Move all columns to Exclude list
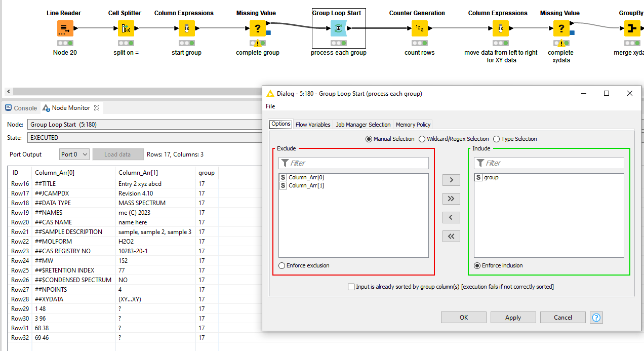Screen dimensions: 644x351 (451, 236)
